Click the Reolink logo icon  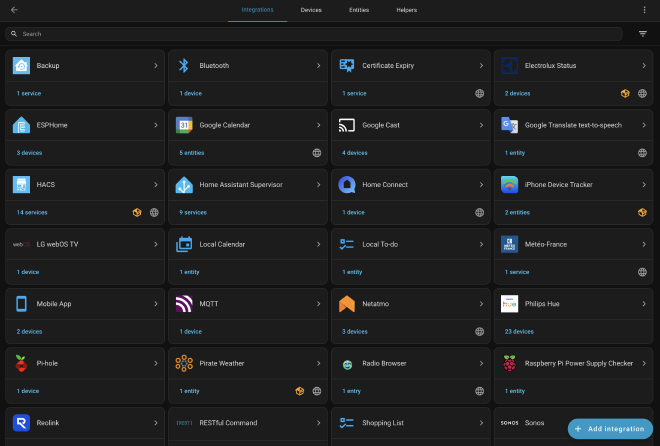point(21,423)
